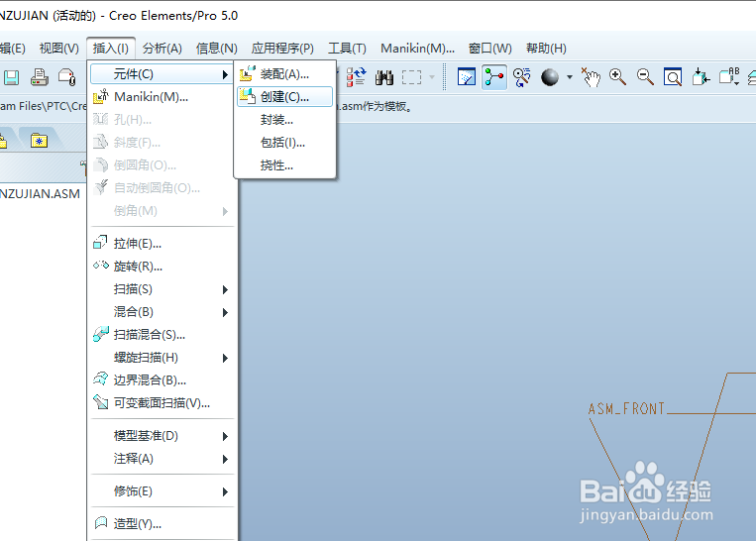Click the 可变截面扫描 icon in menu
Viewport: 756px width, 541px height.
[x=100, y=401]
